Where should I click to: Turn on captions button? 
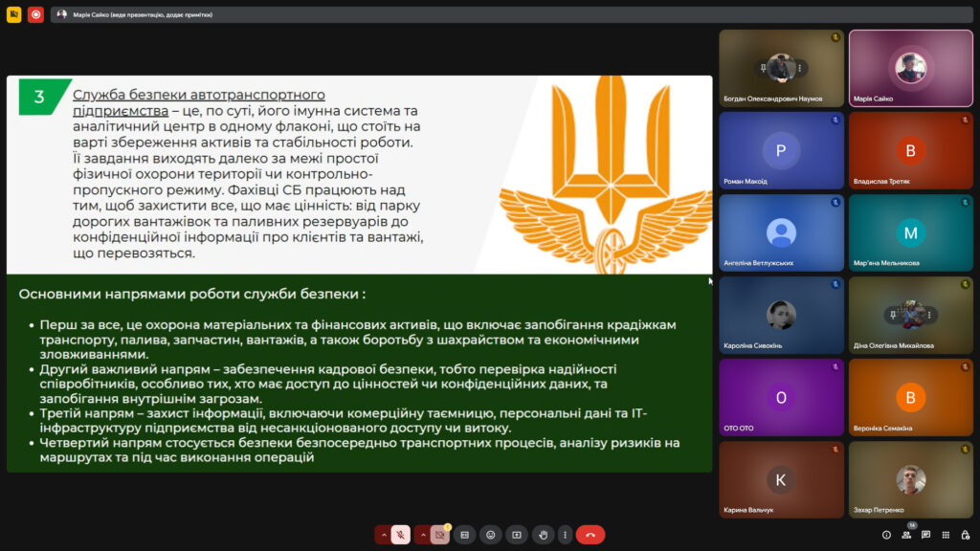pos(465,535)
